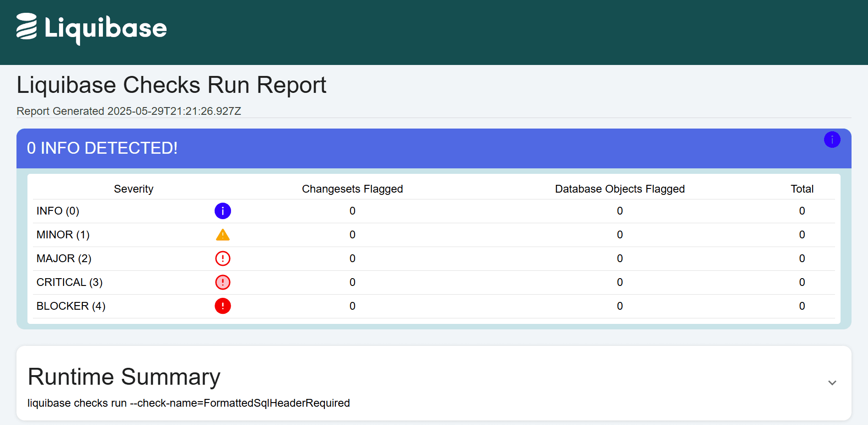The image size is (868, 425).
Task: Click the Database Objects Flagged column header
Action: tap(620, 188)
